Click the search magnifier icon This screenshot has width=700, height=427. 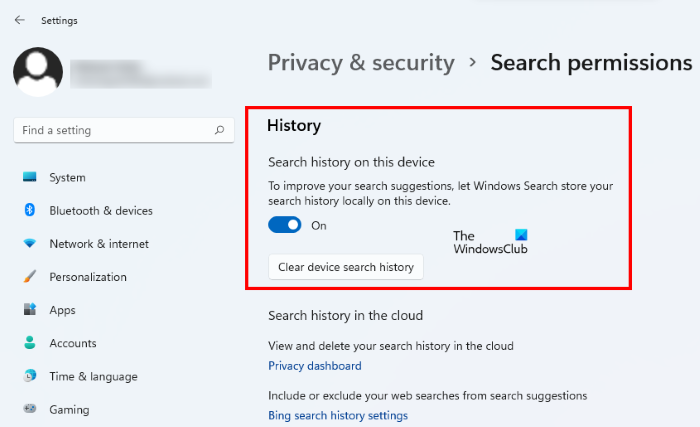pyautogui.click(x=219, y=130)
